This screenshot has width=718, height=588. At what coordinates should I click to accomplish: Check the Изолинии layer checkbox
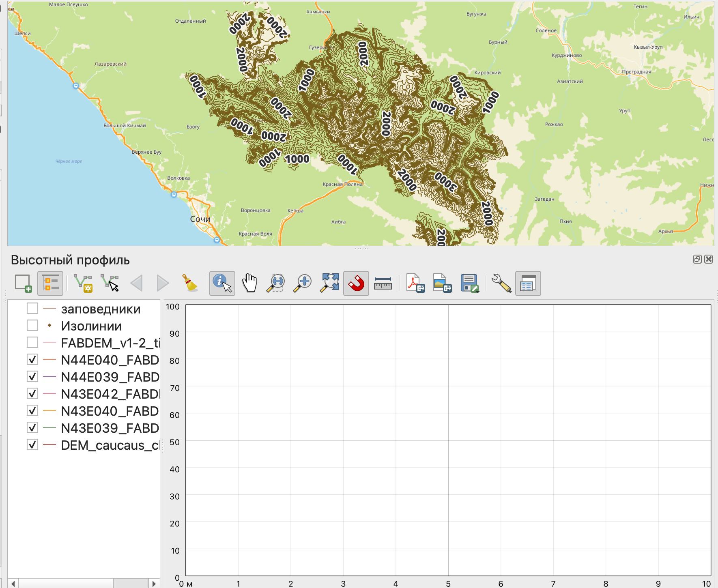32,326
